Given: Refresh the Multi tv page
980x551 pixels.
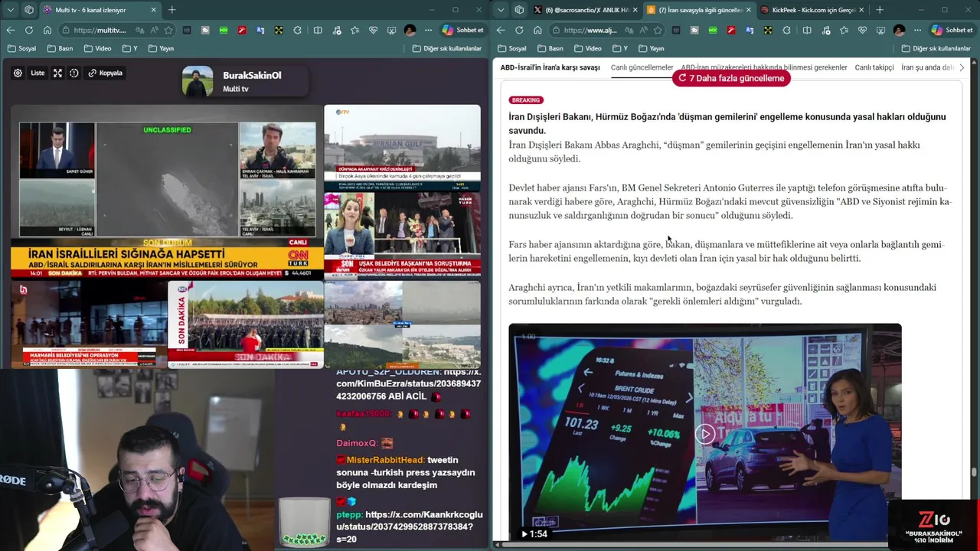Looking at the screenshot, I should 29,30.
